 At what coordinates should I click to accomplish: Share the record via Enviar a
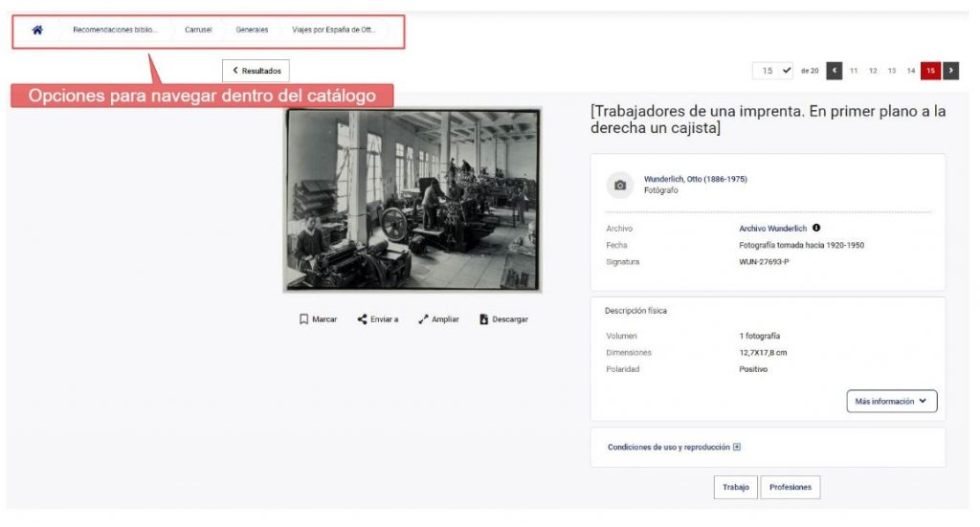pos(377,319)
